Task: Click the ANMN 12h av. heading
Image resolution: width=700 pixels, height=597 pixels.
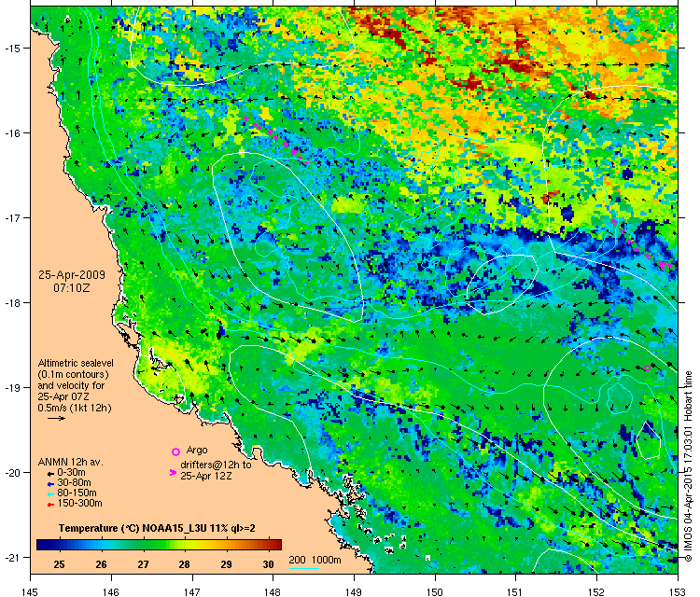Action: [x=71, y=463]
